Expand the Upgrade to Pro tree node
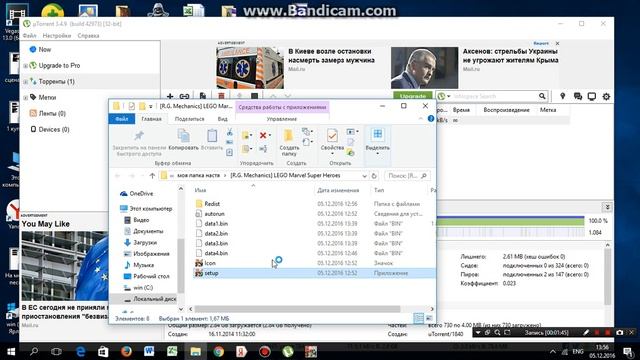 click(26, 66)
